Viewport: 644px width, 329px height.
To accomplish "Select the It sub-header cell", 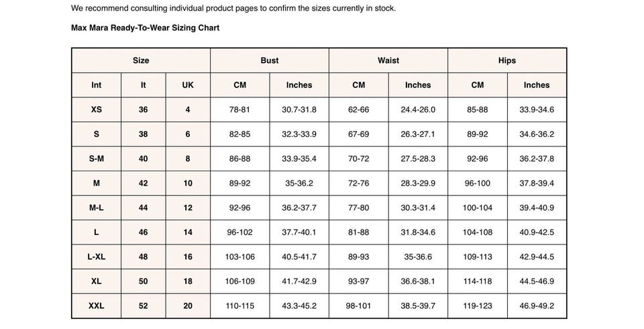I will [x=144, y=85].
